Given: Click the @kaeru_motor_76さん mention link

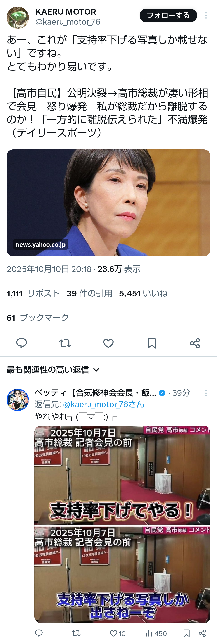Looking at the screenshot, I should pyautogui.click(x=104, y=404).
